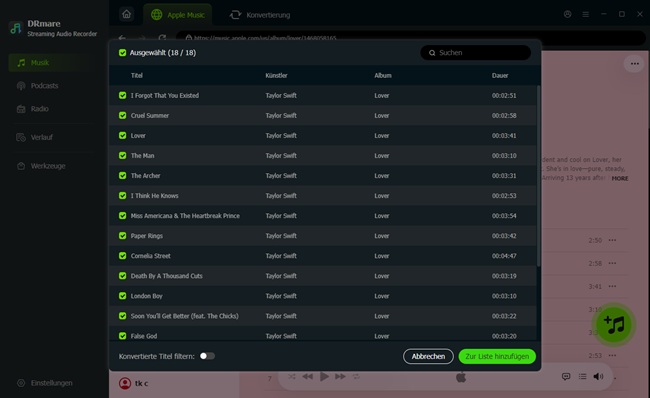Click the Dauer column header
Image resolution: width=650 pixels, height=398 pixels.
(500, 75)
